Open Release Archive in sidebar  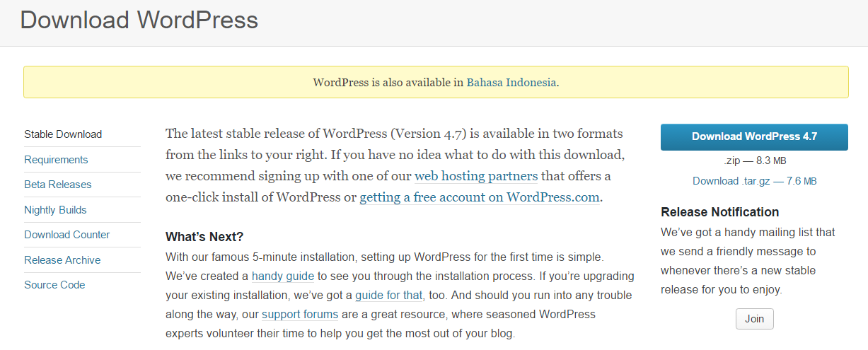tap(62, 260)
